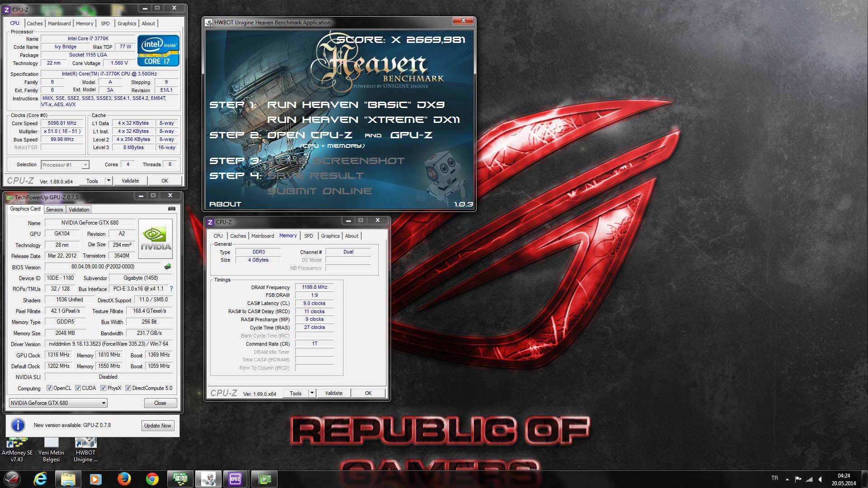This screenshot has height=488, width=868.
Task: Open the Processor #1 selection dropdown
Action: click(x=65, y=165)
